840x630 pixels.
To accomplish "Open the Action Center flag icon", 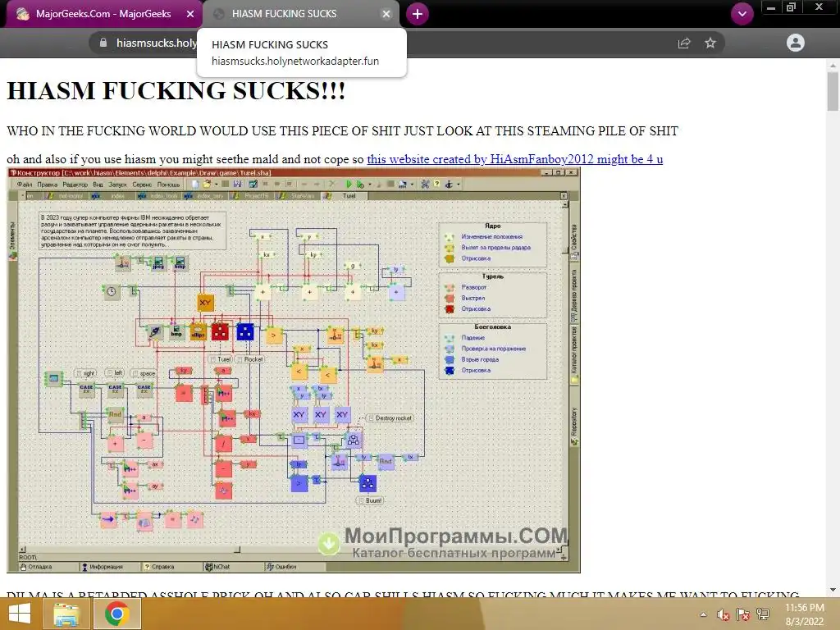I will (x=743, y=614).
